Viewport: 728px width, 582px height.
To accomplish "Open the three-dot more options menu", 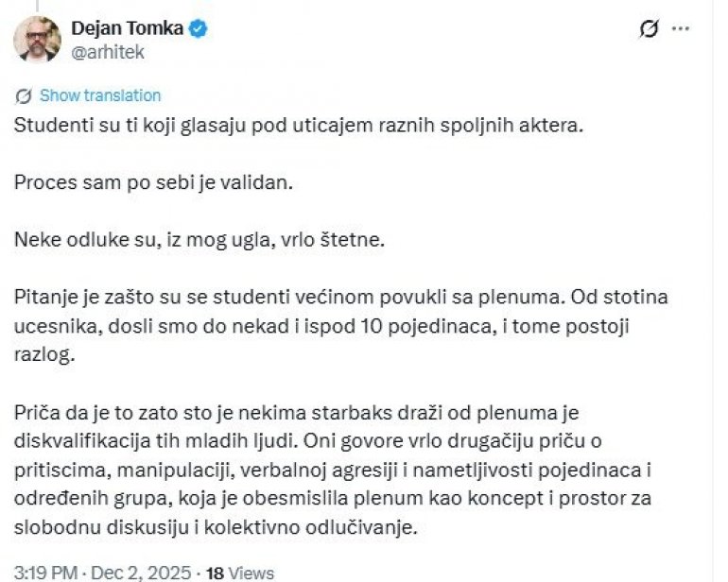I will [680, 29].
